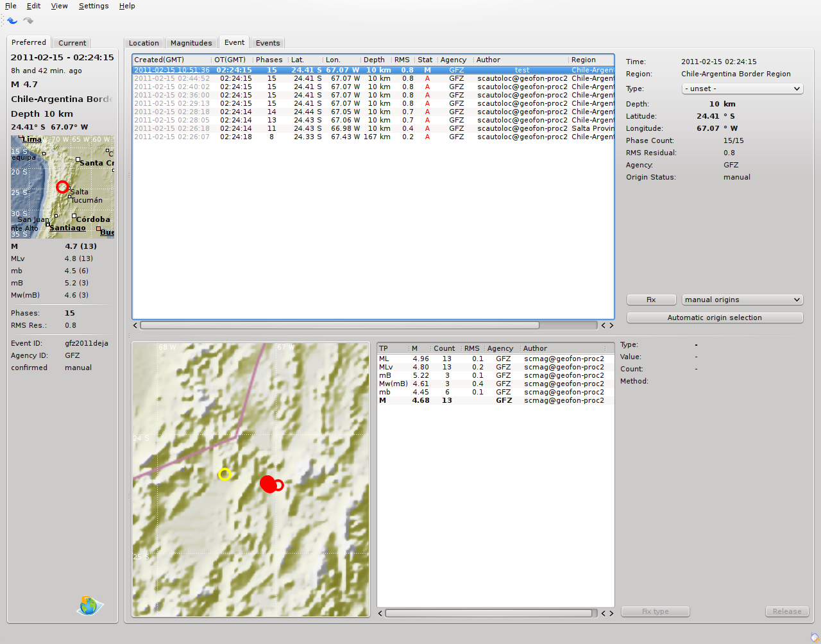
Task: Open the manual origins dropdown
Action: coord(742,300)
